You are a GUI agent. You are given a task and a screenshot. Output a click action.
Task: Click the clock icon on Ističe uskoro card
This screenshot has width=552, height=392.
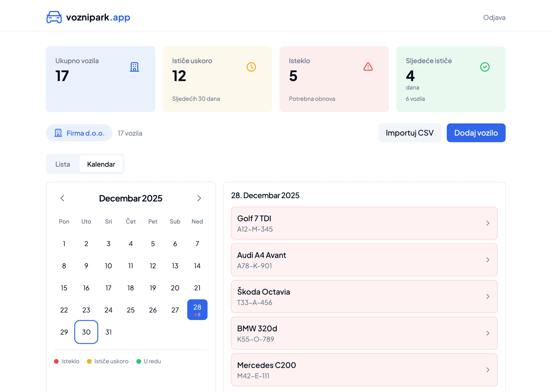251,67
